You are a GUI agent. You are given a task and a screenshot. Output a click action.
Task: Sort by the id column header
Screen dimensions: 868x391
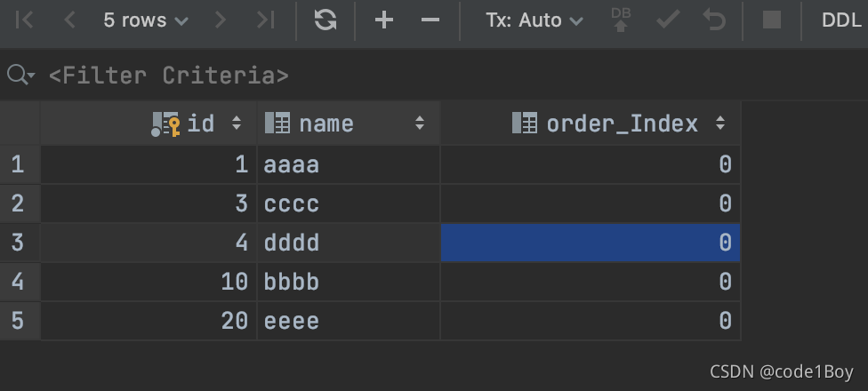tap(200, 124)
